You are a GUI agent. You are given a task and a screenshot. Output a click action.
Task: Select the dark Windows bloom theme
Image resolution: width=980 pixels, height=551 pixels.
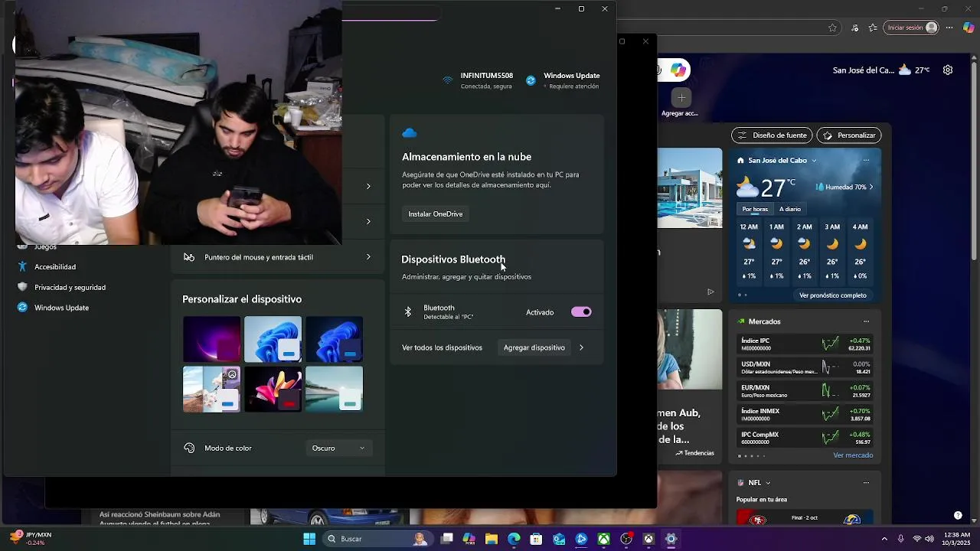click(x=334, y=339)
